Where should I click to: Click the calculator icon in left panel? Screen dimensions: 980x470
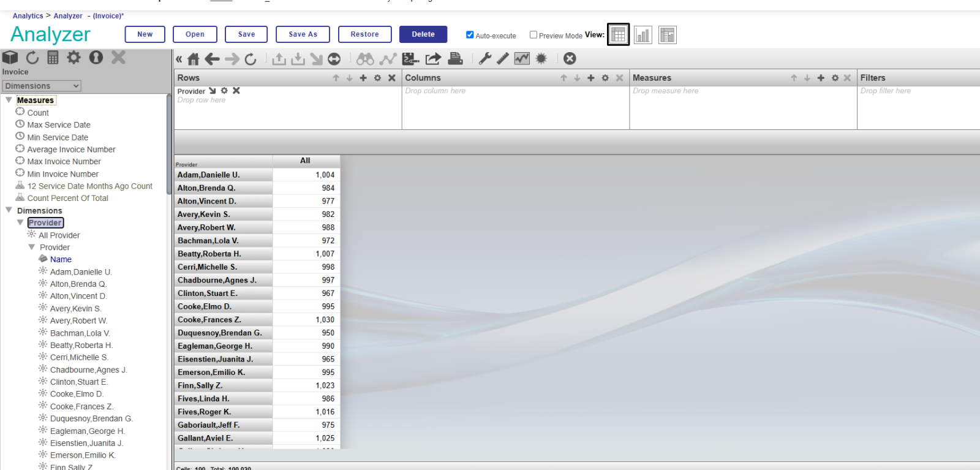point(53,58)
